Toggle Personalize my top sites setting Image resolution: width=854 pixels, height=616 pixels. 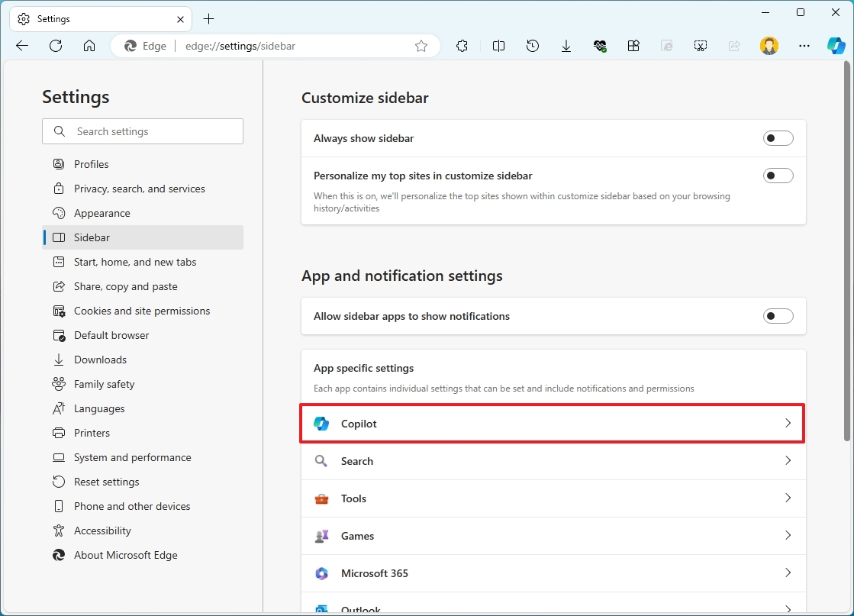tap(778, 176)
